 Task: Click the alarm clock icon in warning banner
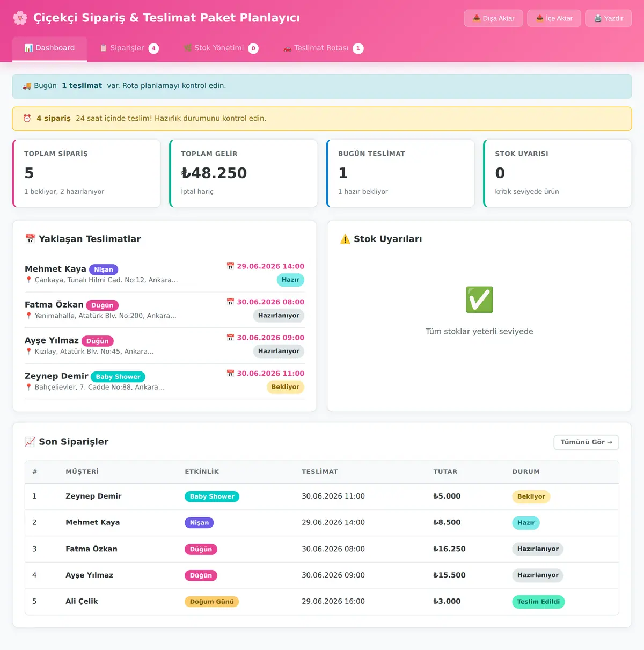[x=27, y=119]
